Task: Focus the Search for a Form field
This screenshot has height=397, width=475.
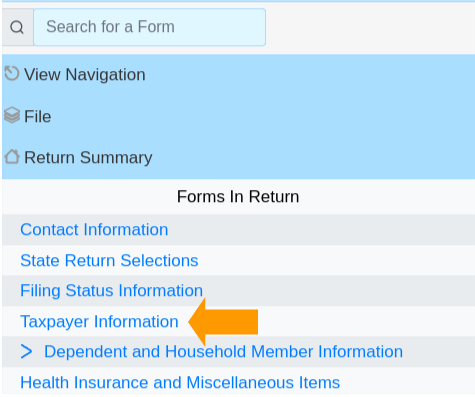Action: click(149, 27)
